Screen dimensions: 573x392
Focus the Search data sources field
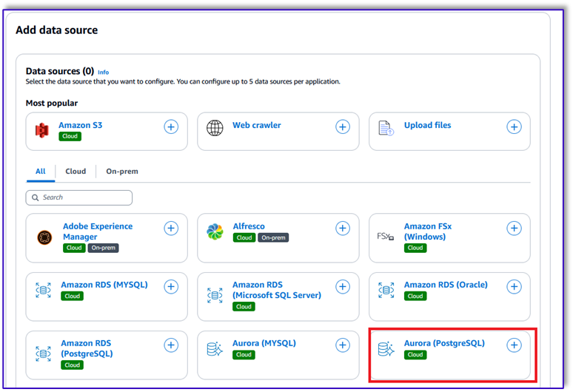pos(79,197)
